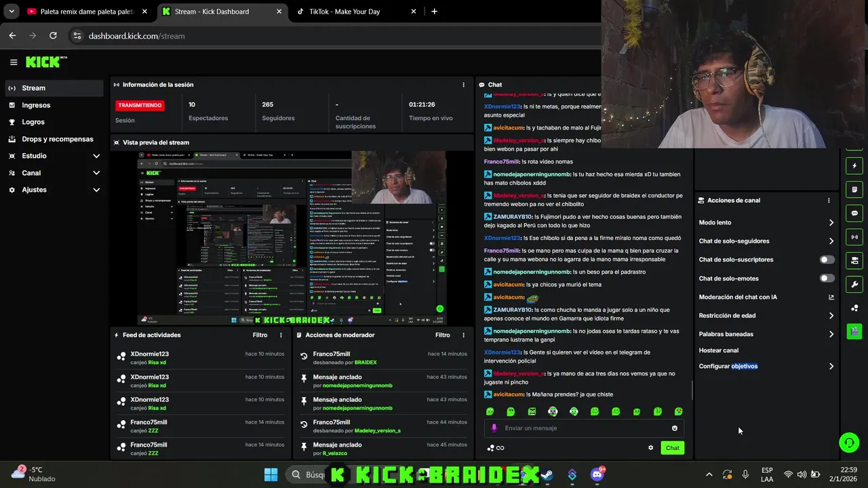Open the green headset support button
The image size is (868, 488).
point(848,443)
